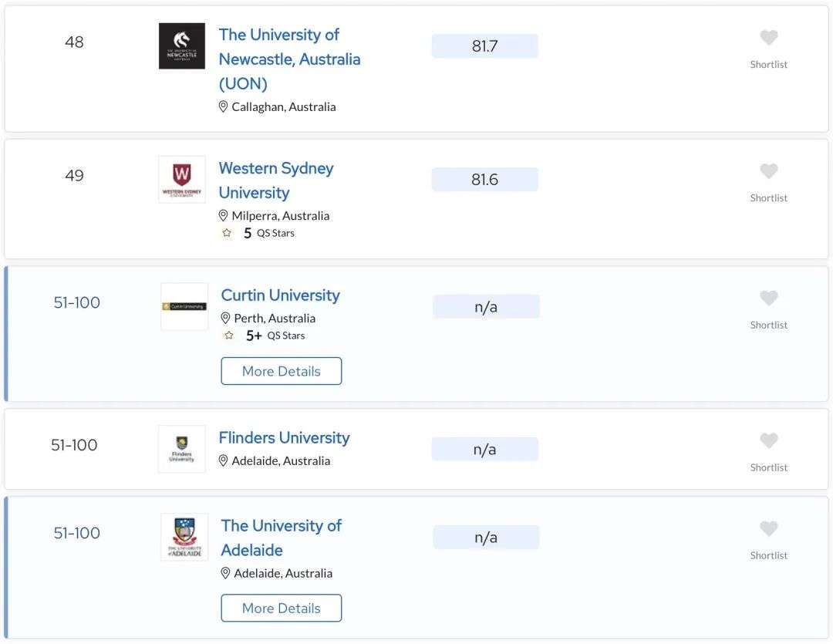The height and width of the screenshot is (644, 833).
Task: Toggle Curtin University shortlist heart
Action: [x=768, y=298]
